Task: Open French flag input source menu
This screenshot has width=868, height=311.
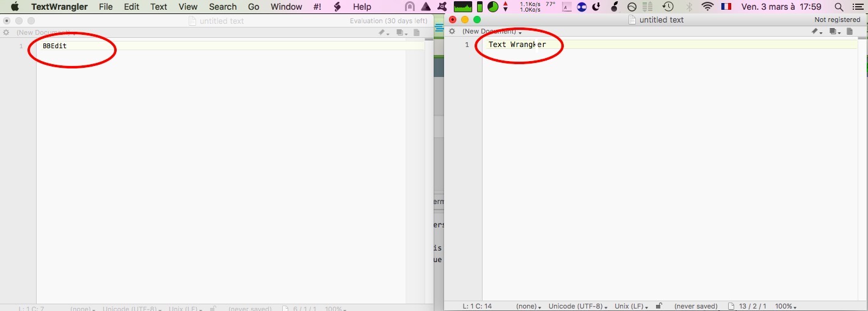Action: 726,7
